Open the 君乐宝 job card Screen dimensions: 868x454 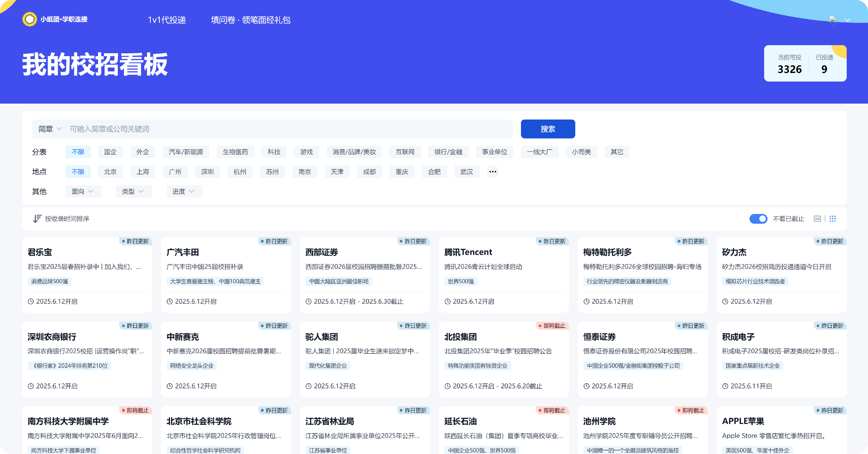(x=87, y=275)
